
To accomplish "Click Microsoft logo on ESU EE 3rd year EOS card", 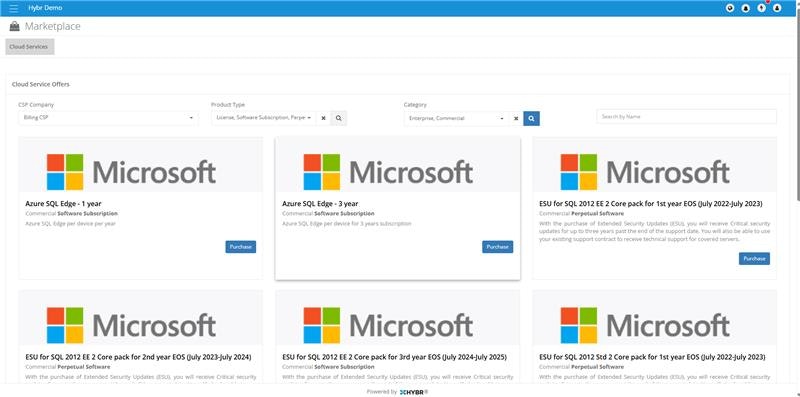I will click(x=388, y=325).
